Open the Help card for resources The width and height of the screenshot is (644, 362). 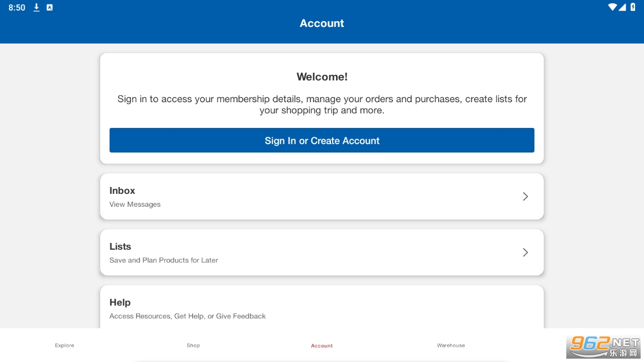[x=322, y=308]
